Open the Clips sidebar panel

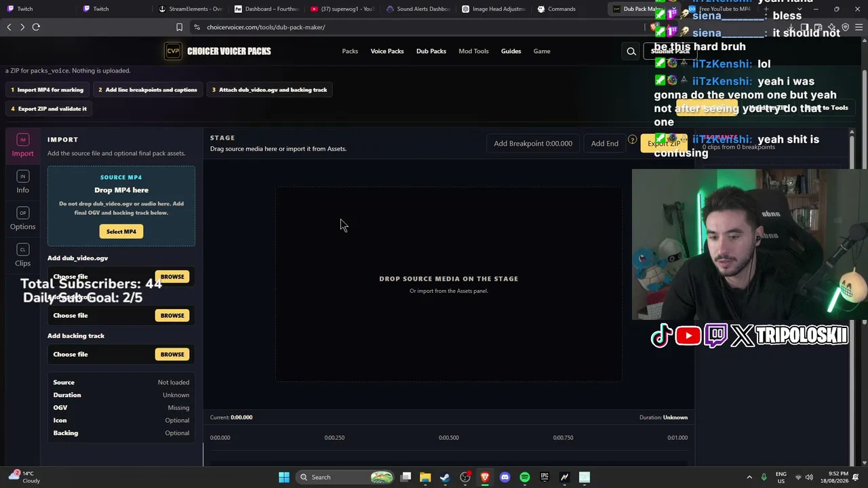coord(22,255)
